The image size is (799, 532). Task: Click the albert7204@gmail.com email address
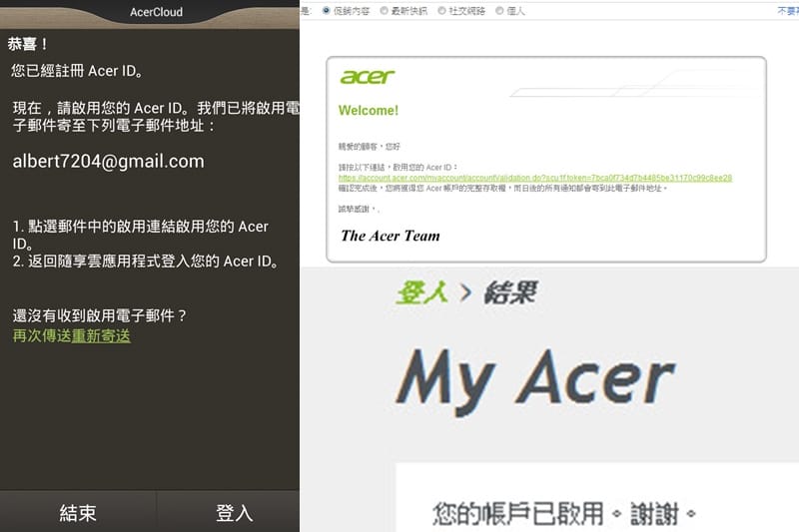pos(108,162)
